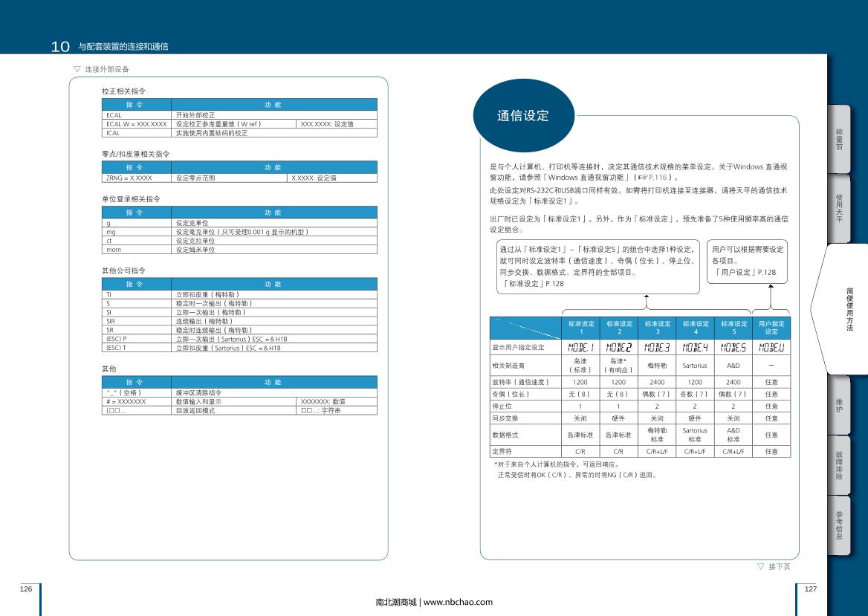The height and width of the screenshot is (616, 868).
Task: Click the 通信设定 title circle
Action: 522,115
